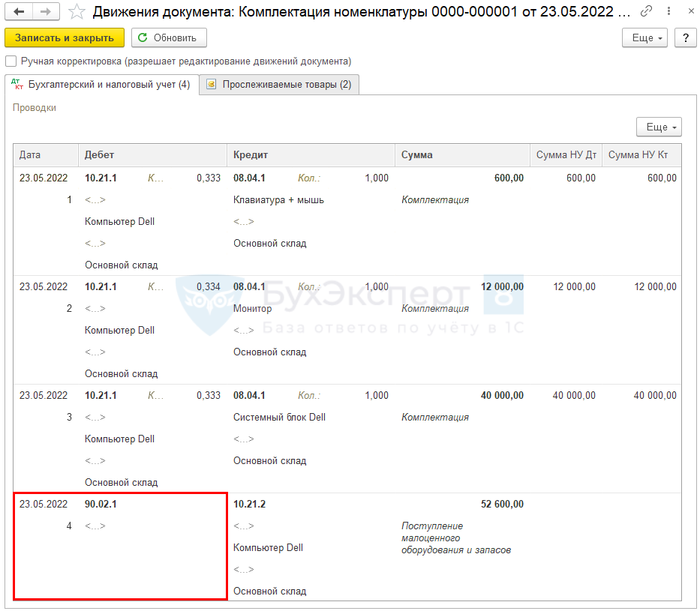
Task: Click the Кредит column header
Action: click(311, 154)
